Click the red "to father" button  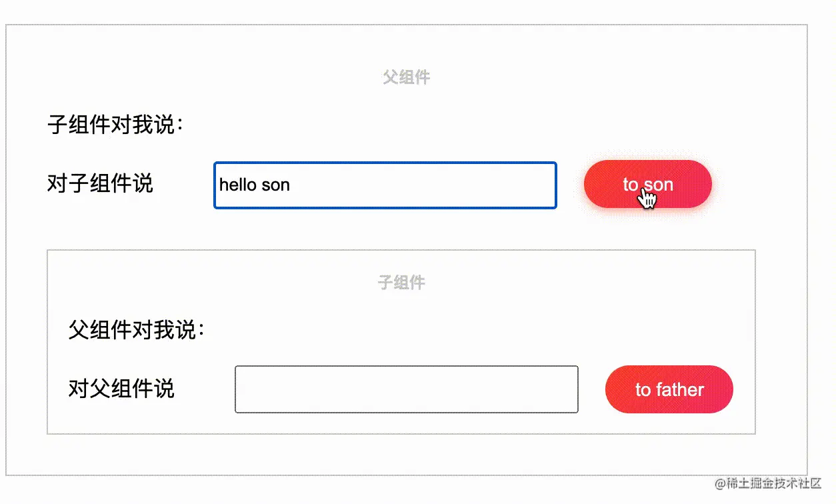669,389
